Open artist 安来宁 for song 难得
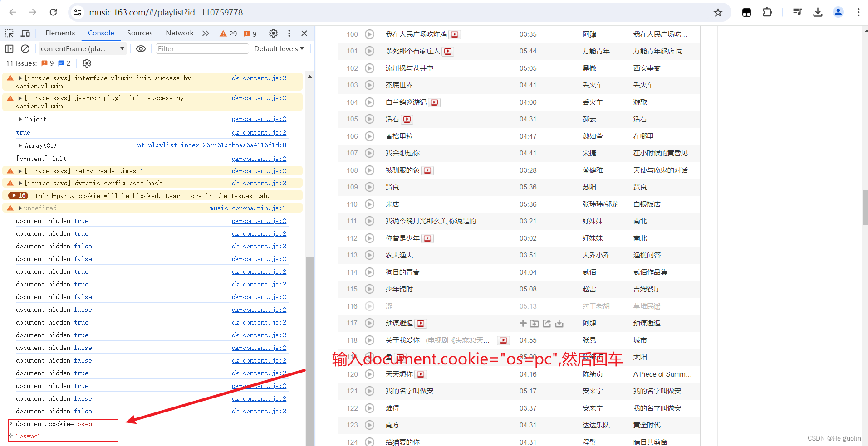This screenshot has height=446, width=868. click(593, 408)
